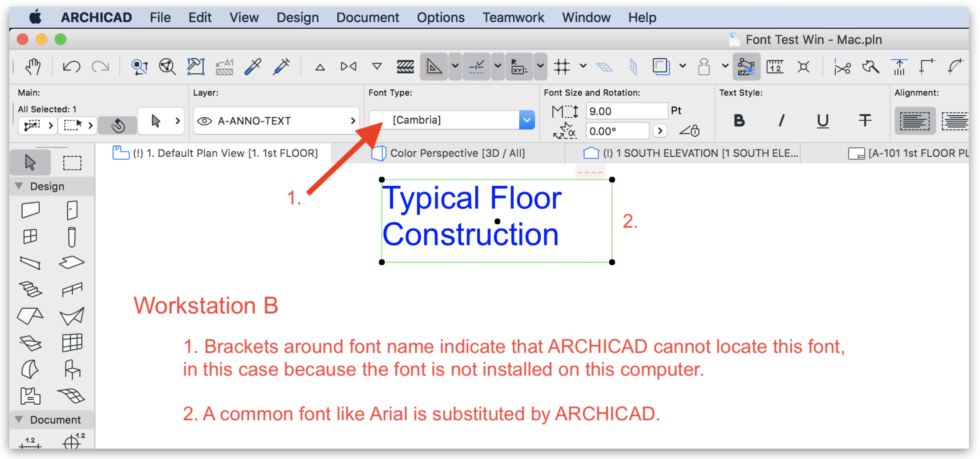Open the File menu
The width and height of the screenshot is (980, 459).
(x=160, y=18)
